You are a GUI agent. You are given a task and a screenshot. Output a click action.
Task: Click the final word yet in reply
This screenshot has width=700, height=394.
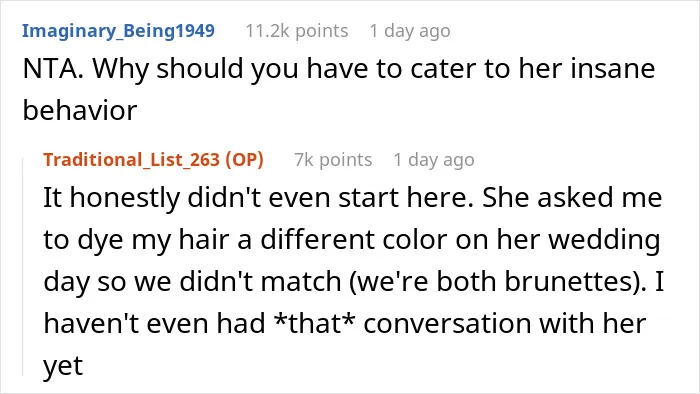pyautogui.click(x=63, y=366)
